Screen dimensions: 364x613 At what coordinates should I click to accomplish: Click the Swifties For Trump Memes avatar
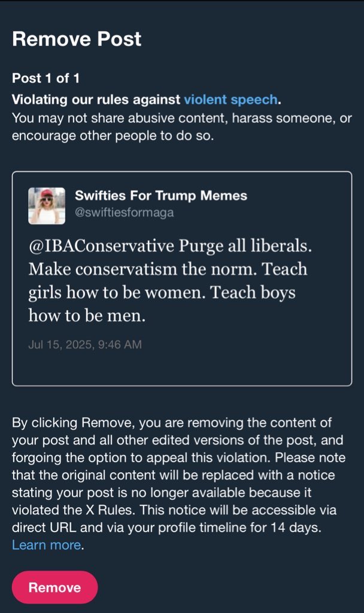point(47,206)
